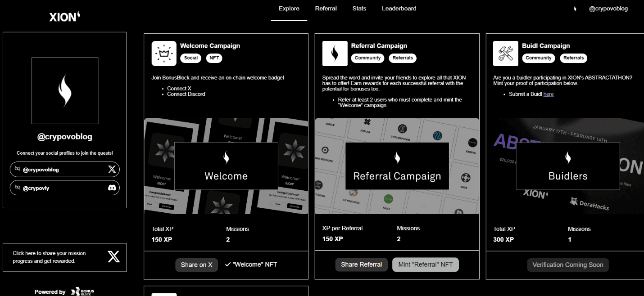
Task: Click the Referral Campaign flame icon
Action: coord(335,54)
